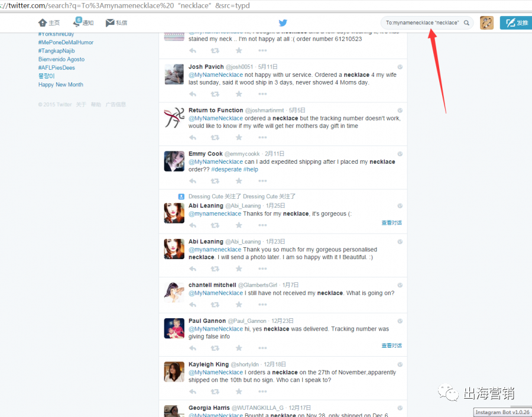
Task: Open trending topic #TangkapNajib
Action: 57,51
